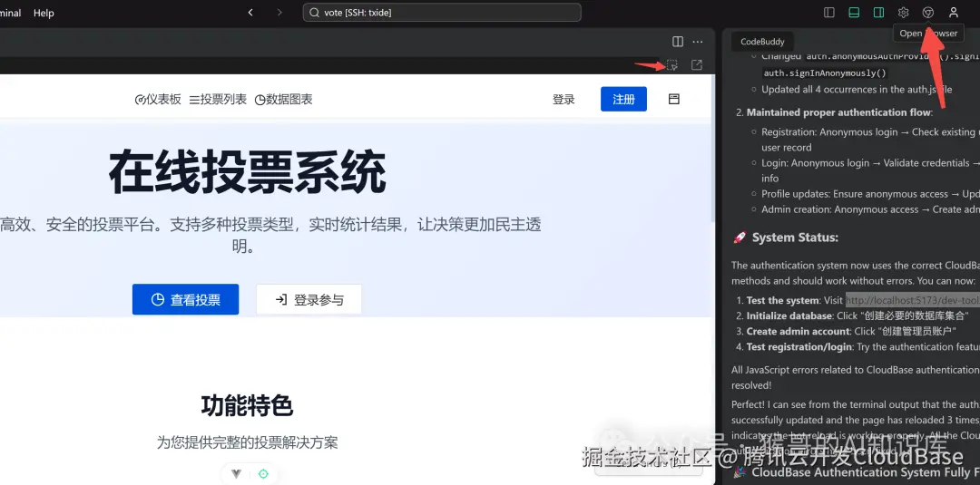Screen dimensions: 980x485
Task: Click the System Status heading
Action: 795,238
